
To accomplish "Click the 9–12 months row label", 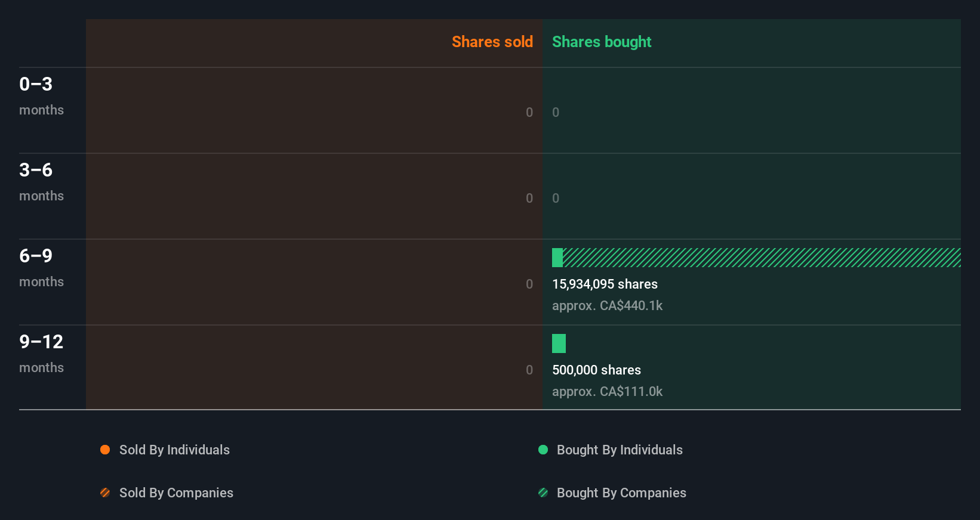I will click(41, 354).
